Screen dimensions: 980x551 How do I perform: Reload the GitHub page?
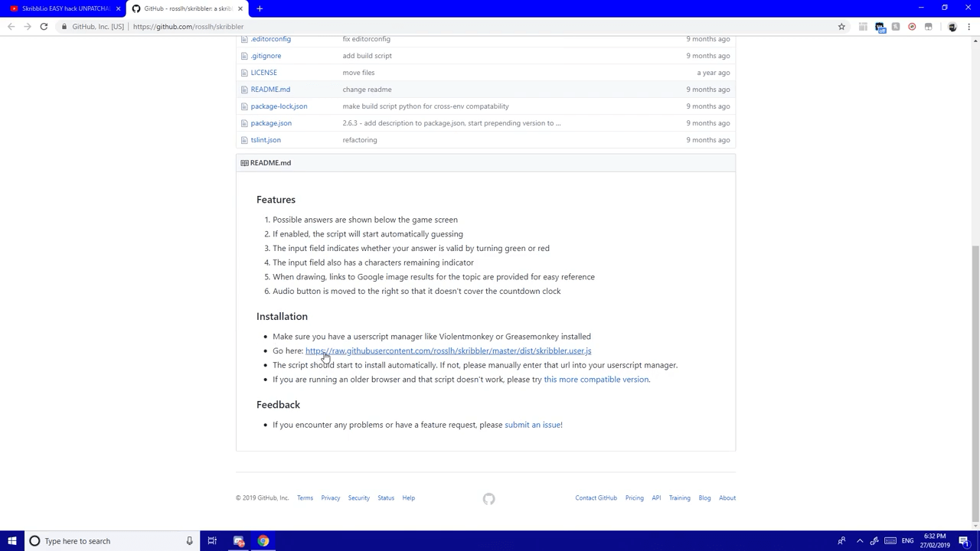44,27
